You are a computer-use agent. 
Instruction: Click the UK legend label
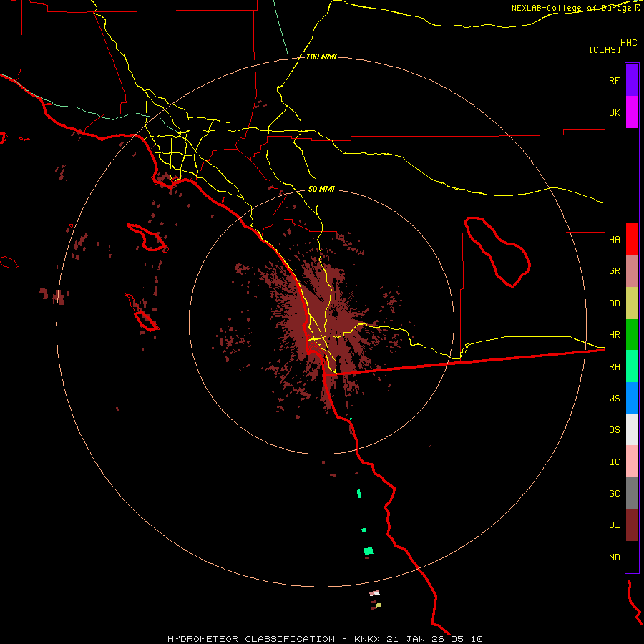[614, 112]
